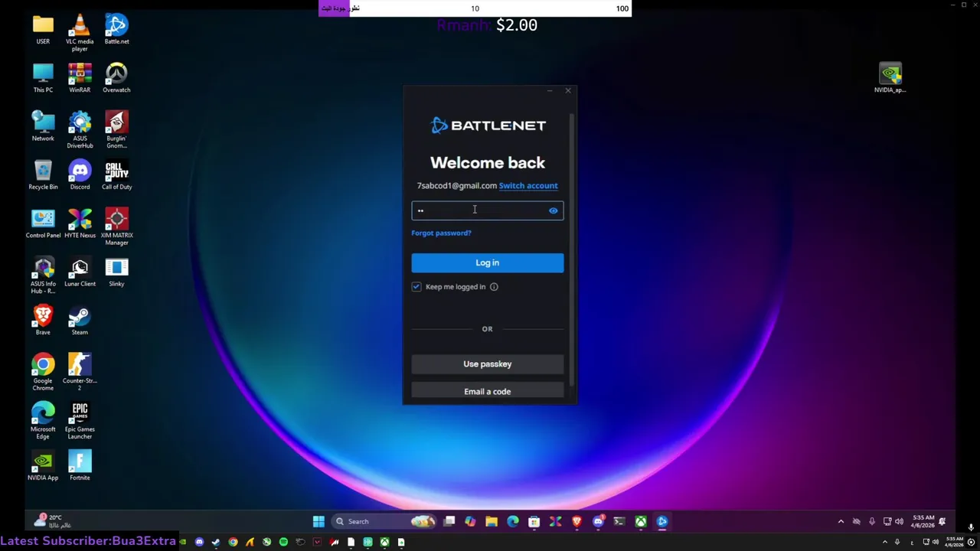Viewport: 980px width, 551px height.
Task: Open Brave from taskbar
Action: pos(577,522)
